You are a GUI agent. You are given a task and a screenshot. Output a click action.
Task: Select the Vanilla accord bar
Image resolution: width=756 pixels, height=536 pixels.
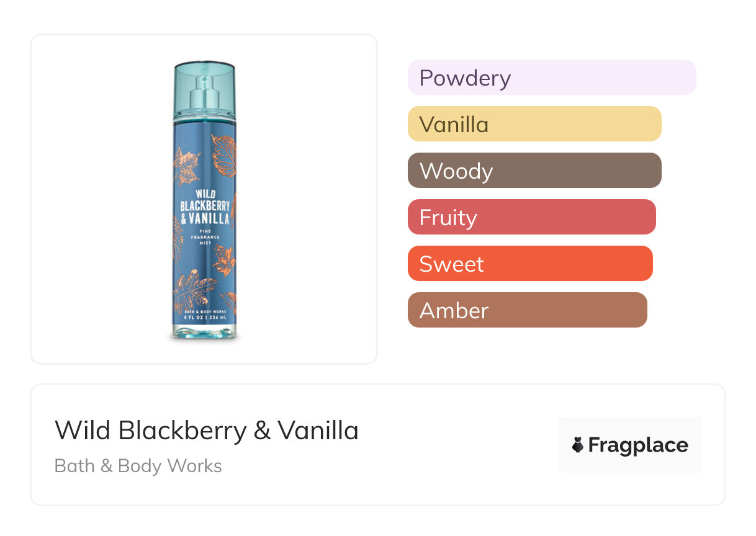(x=534, y=124)
